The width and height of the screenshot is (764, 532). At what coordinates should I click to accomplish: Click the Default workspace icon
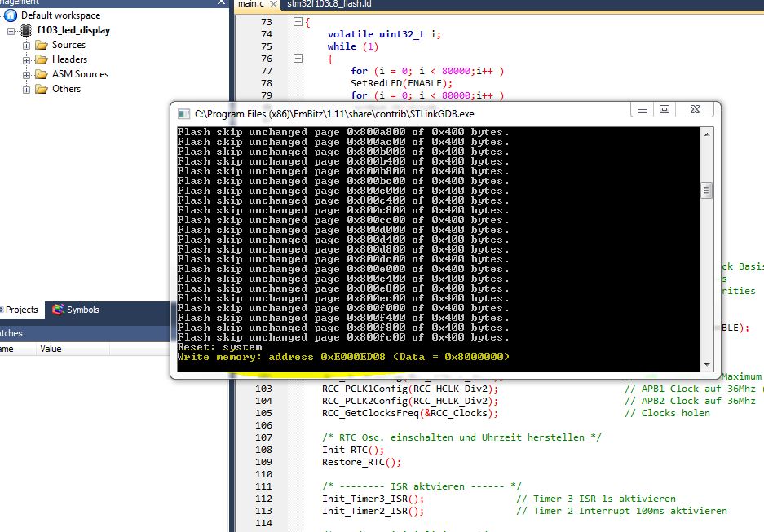(x=11, y=15)
